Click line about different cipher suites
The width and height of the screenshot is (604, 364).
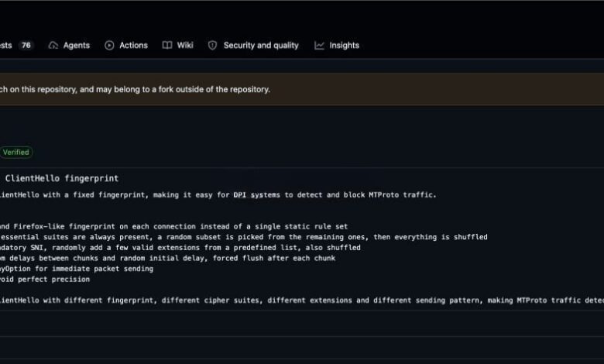click(302, 300)
